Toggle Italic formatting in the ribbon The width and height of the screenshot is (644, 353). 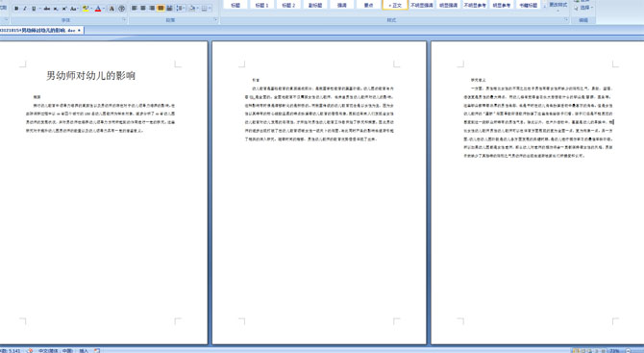pos(25,9)
